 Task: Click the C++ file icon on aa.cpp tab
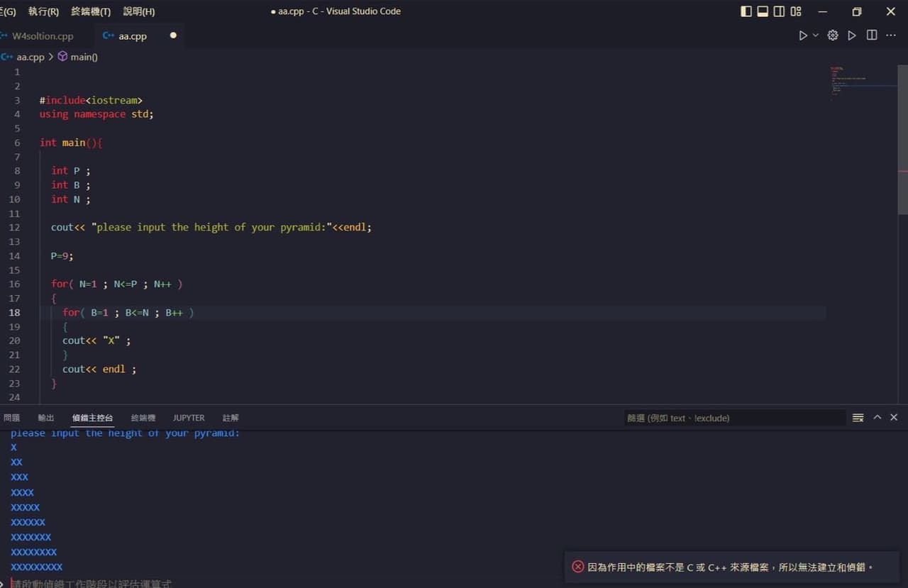[x=108, y=35]
